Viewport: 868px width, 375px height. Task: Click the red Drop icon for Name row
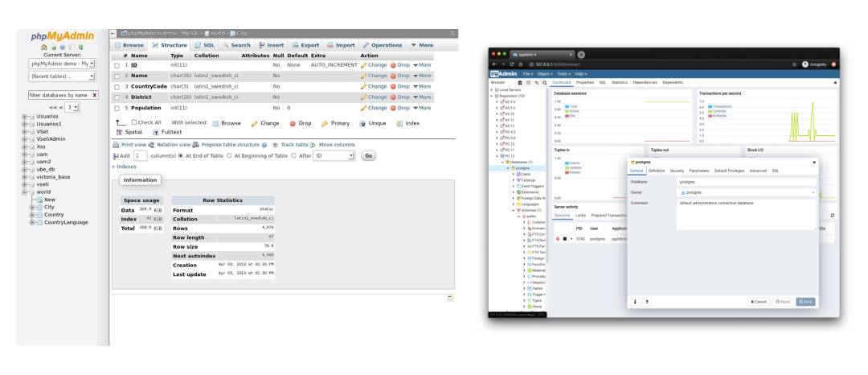tap(393, 76)
